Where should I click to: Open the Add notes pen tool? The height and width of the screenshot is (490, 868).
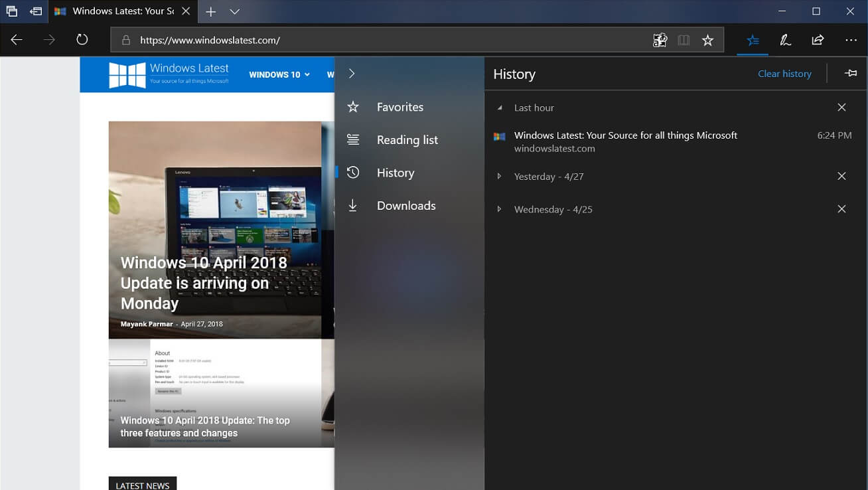point(785,41)
